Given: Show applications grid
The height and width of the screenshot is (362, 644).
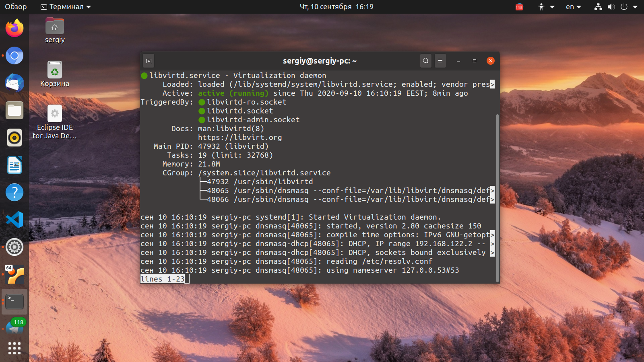Looking at the screenshot, I should [14, 348].
